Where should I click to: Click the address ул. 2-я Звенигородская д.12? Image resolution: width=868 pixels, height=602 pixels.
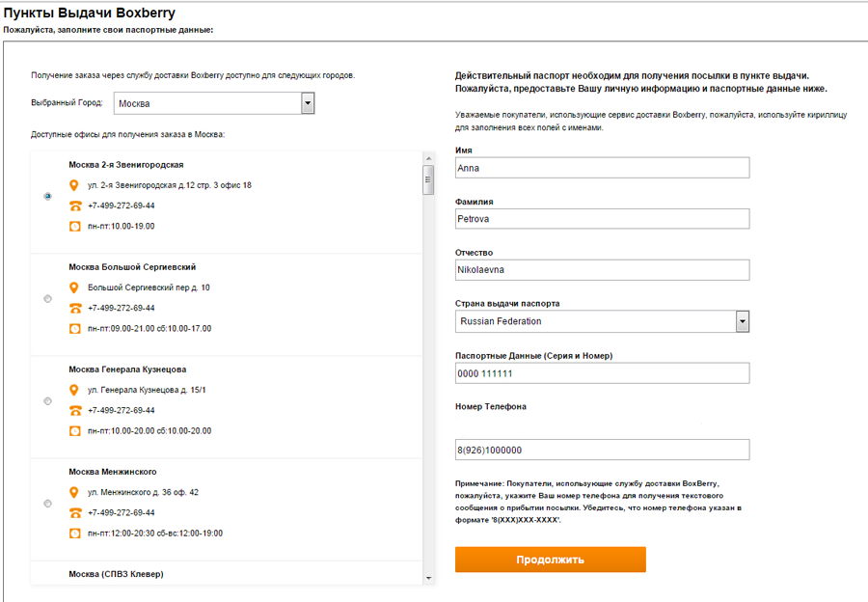pyautogui.click(x=170, y=185)
